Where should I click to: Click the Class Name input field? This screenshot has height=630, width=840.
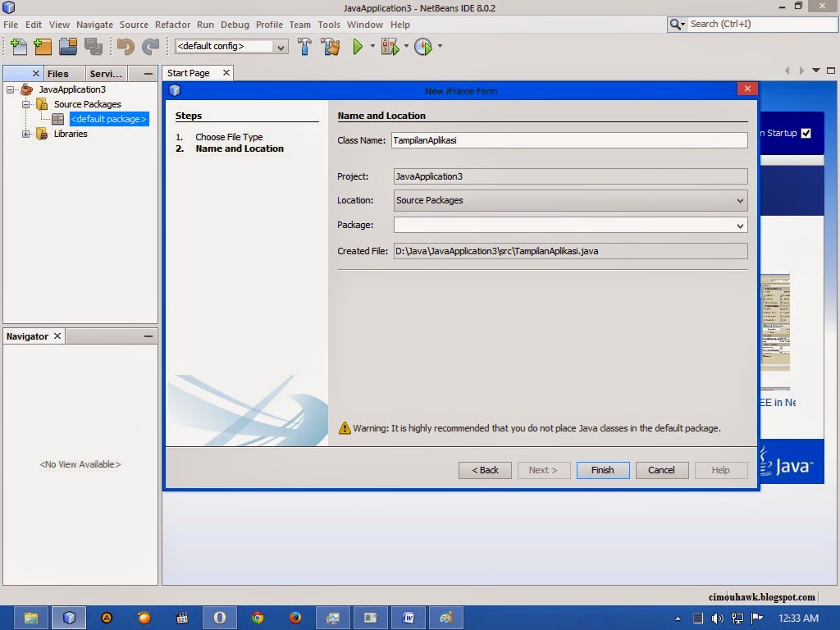tap(568, 140)
